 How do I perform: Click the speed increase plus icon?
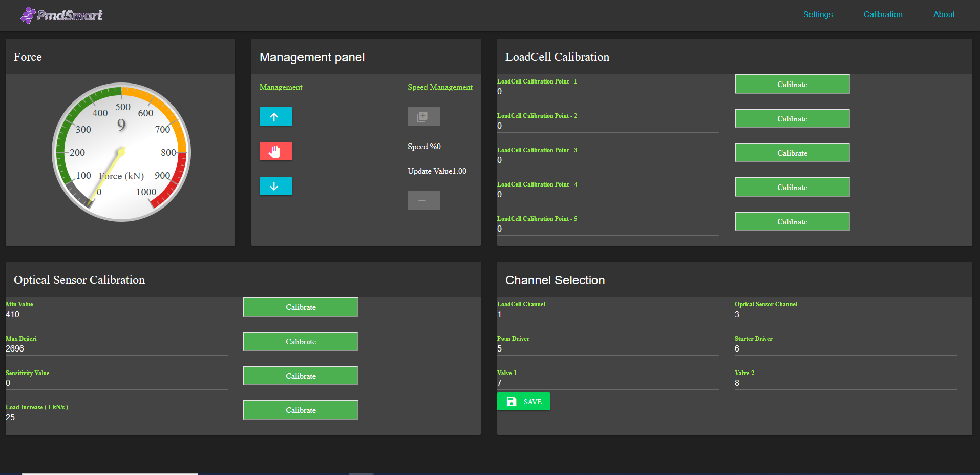click(423, 116)
